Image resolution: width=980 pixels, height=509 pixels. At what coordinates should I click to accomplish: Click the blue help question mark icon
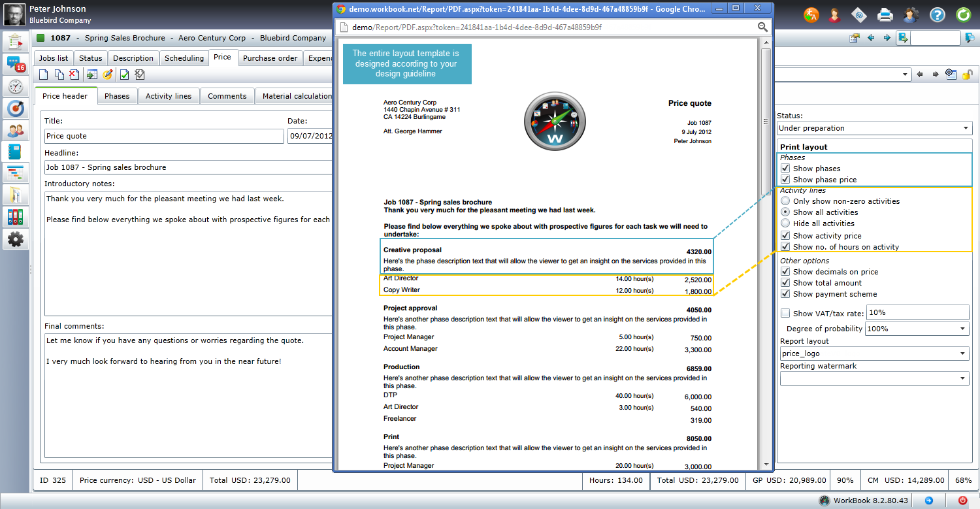[938, 15]
